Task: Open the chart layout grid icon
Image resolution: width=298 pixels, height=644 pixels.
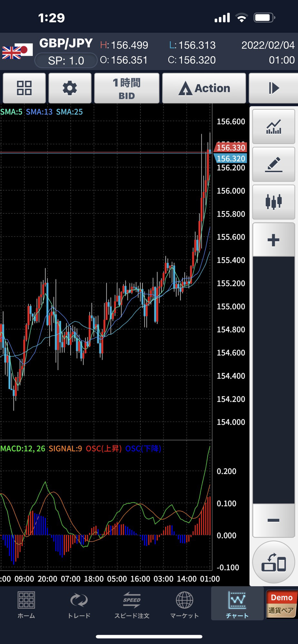Action: 24,88
